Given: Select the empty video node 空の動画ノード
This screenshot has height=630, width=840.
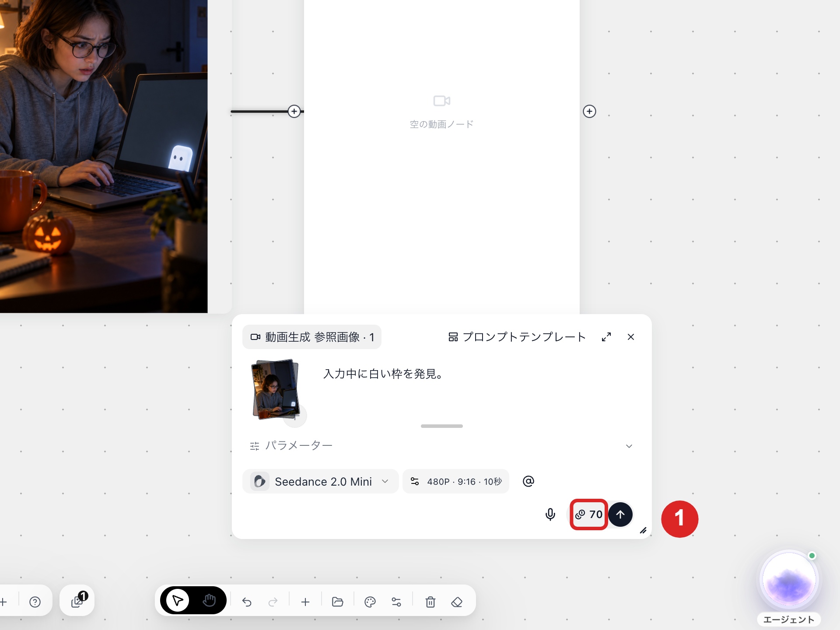Looking at the screenshot, I should [x=442, y=156].
